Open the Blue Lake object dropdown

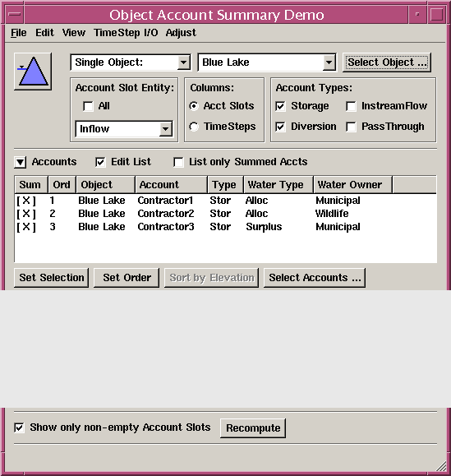click(267, 62)
